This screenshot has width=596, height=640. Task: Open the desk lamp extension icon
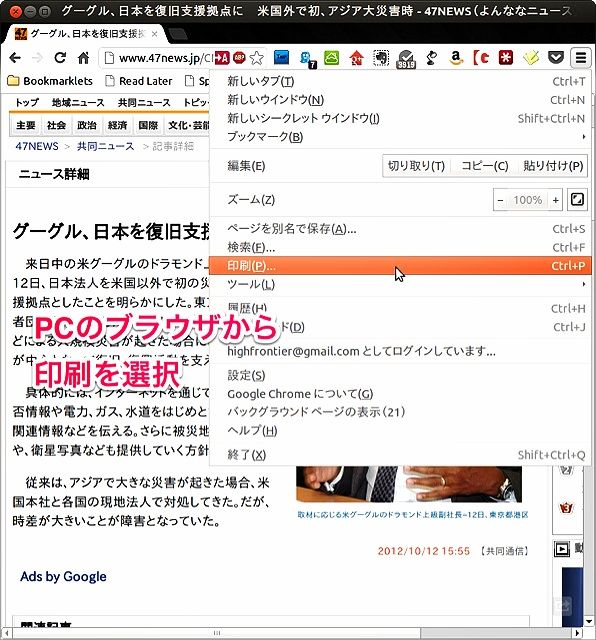431,58
